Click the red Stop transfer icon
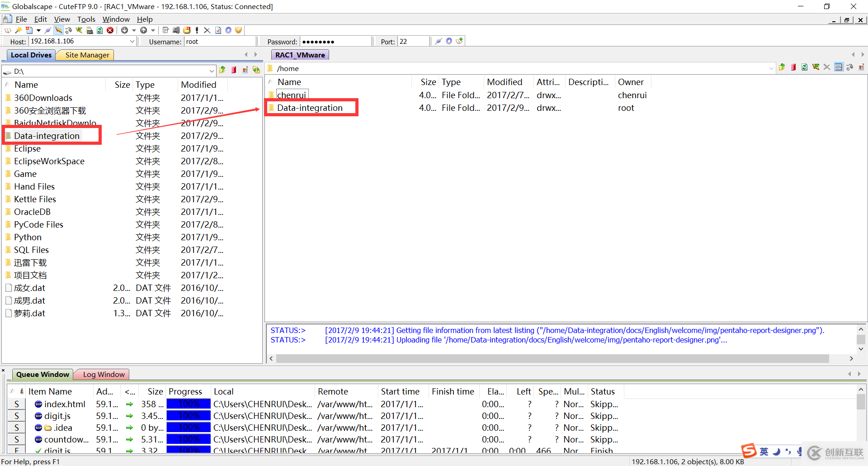Screen dimensions: 868x466 (110, 30)
